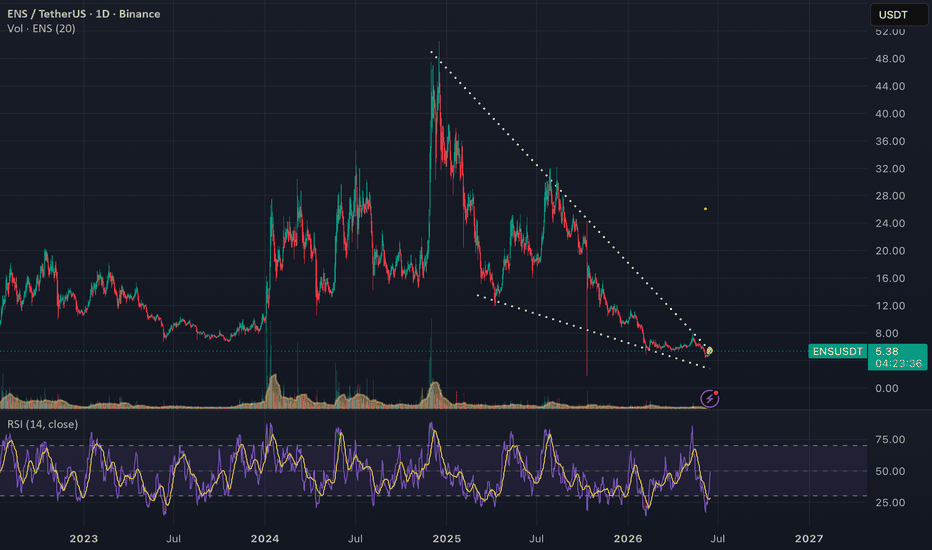Click the 20.00 price axis label
The height and width of the screenshot is (550, 932).
tap(890, 251)
